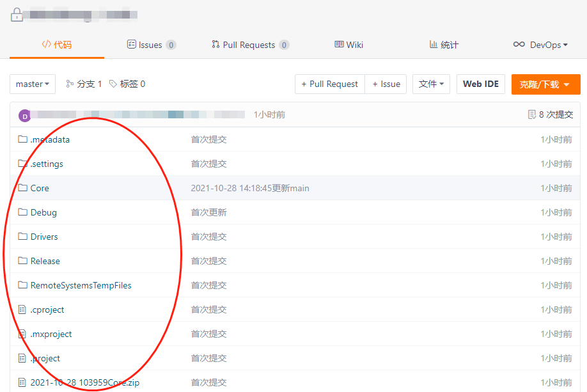Switch to the Wiki tab
587x392 pixels.
348,45
